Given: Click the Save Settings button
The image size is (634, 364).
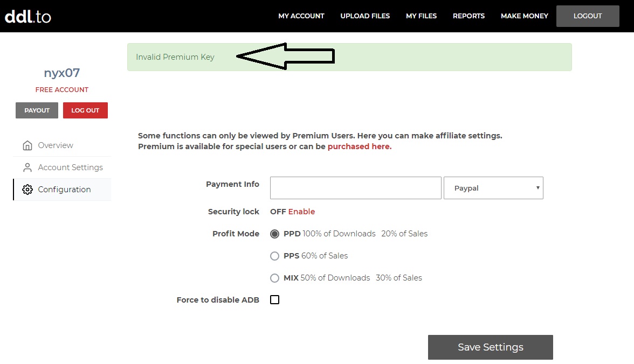Looking at the screenshot, I should point(491,347).
